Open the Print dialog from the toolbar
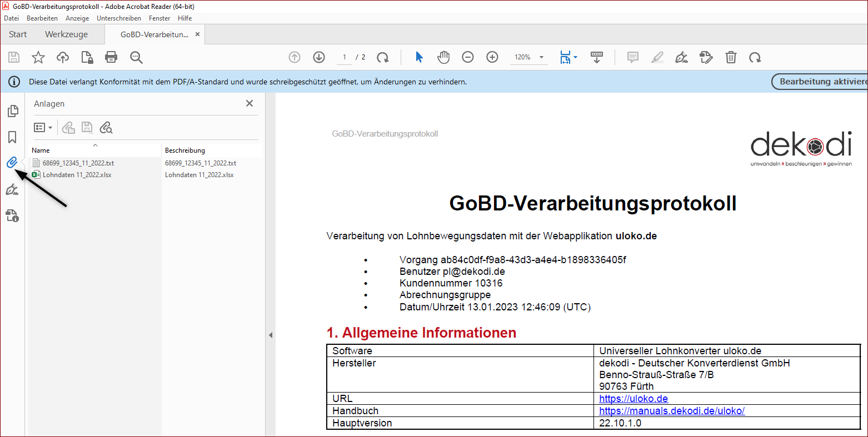 (111, 57)
